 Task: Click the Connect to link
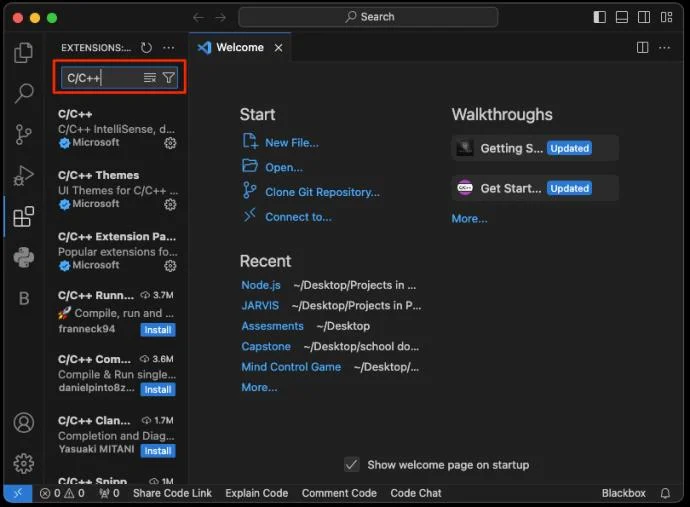point(298,217)
